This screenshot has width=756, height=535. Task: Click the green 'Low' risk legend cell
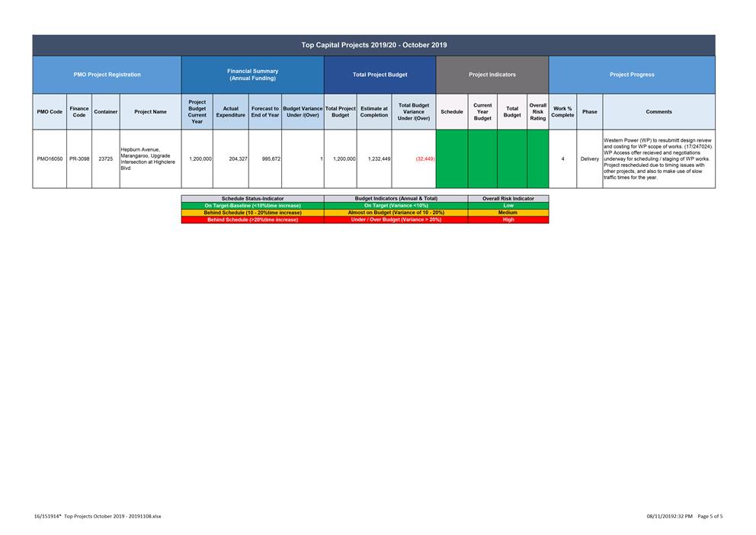coord(508,205)
